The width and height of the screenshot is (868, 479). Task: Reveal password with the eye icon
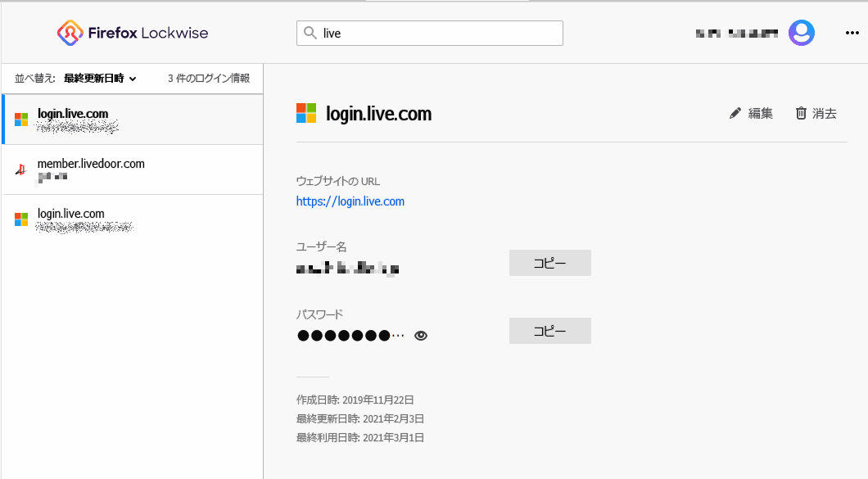click(x=421, y=336)
